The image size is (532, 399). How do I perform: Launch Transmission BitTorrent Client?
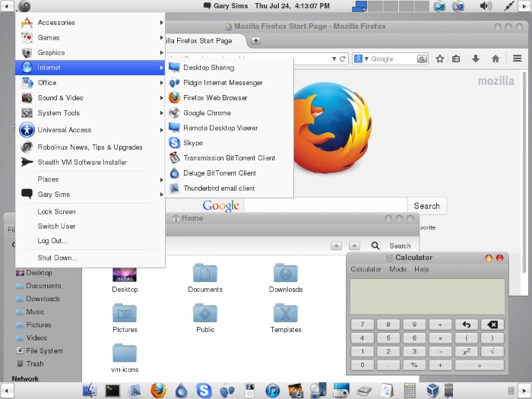point(230,158)
